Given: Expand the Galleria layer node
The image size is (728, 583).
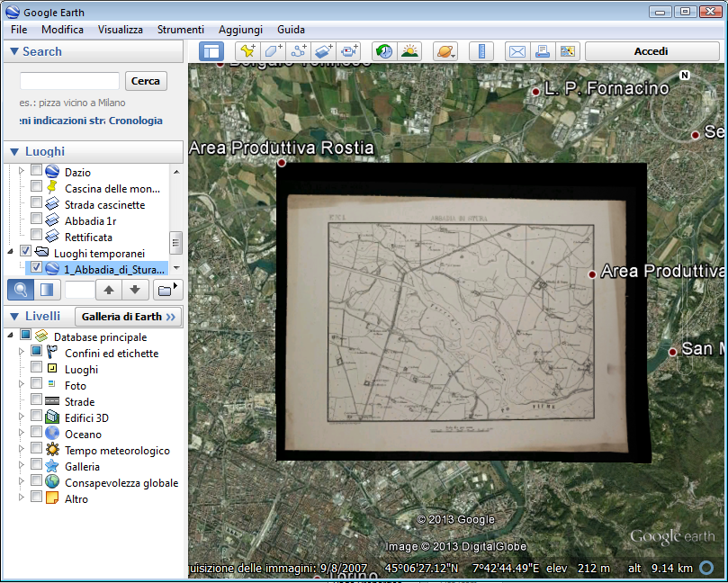Looking at the screenshot, I should pos(22,465).
